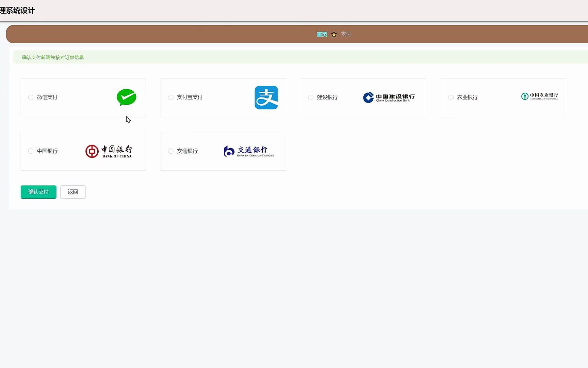Click the 支付 breadcrumb label
The height and width of the screenshot is (368, 588).
[x=346, y=34]
